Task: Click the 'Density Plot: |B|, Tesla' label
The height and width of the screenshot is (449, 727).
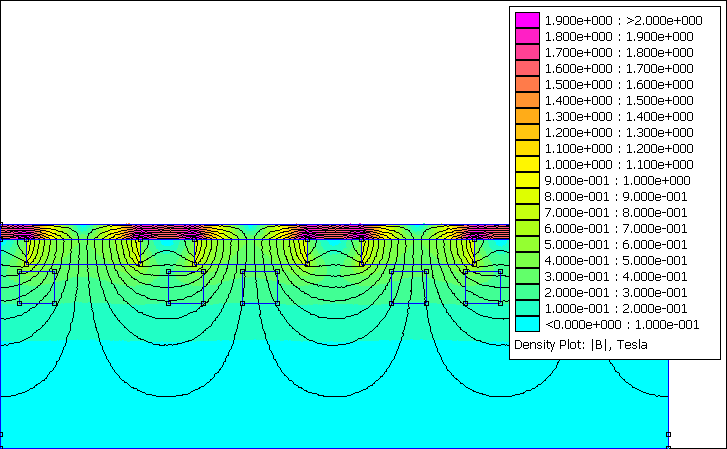Action: point(580,345)
